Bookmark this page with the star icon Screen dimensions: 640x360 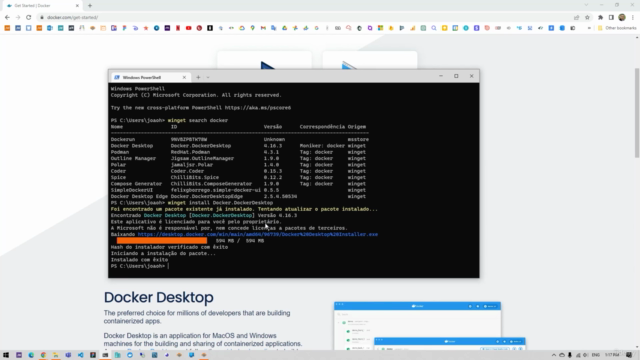click(x=587, y=18)
